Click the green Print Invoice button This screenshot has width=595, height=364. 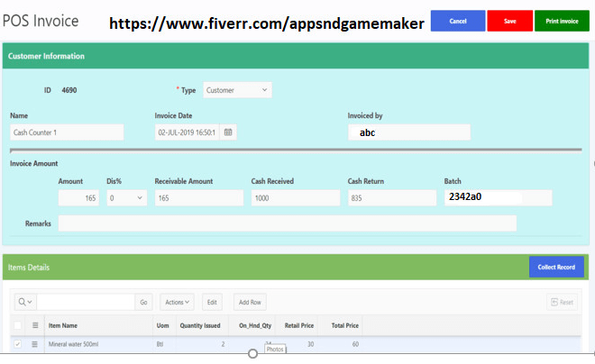pyautogui.click(x=562, y=21)
